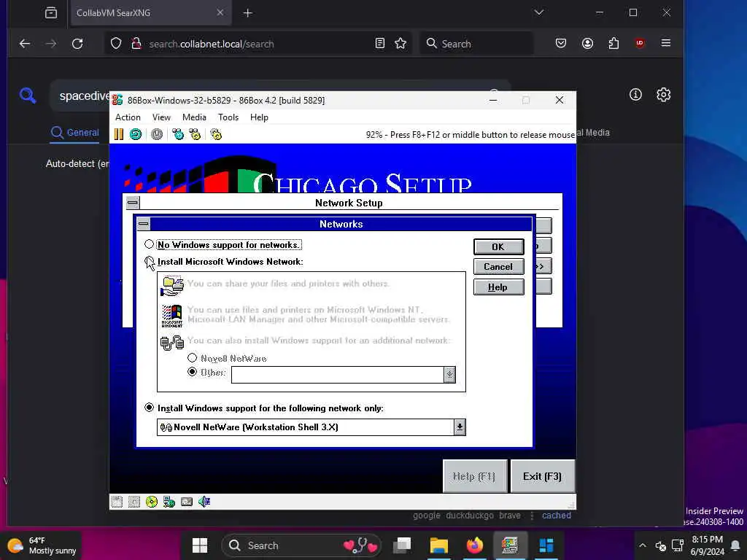This screenshot has height=560, width=747.
Task: Click Help in Networks dialog
Action: [498, 287]
